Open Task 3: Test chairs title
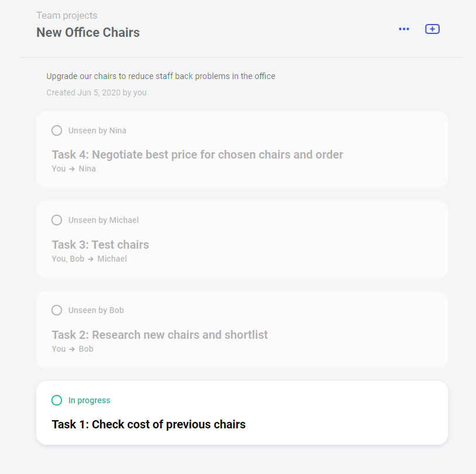The image size is (476, 474). [100, 245]
